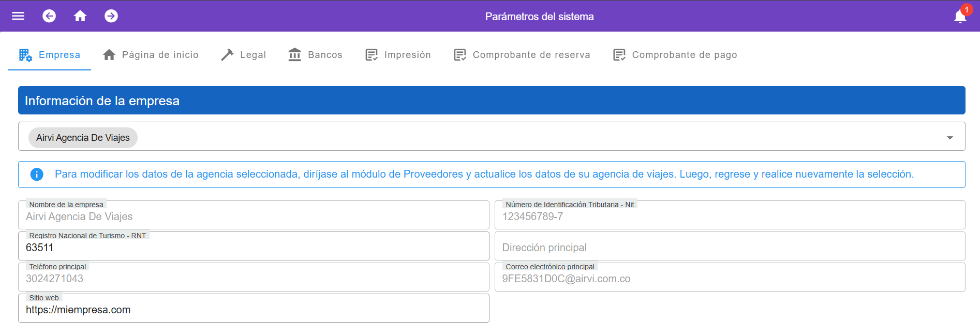Open the notifications bell
Image resolution: width=980 pixels, height=334 pixels.
(960, 17)
